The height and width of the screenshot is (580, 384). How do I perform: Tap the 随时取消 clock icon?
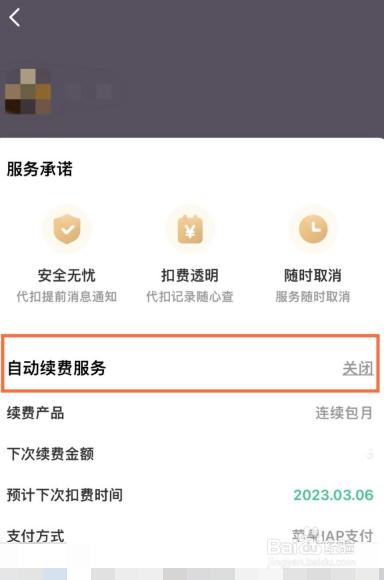(x=313, y=229)
